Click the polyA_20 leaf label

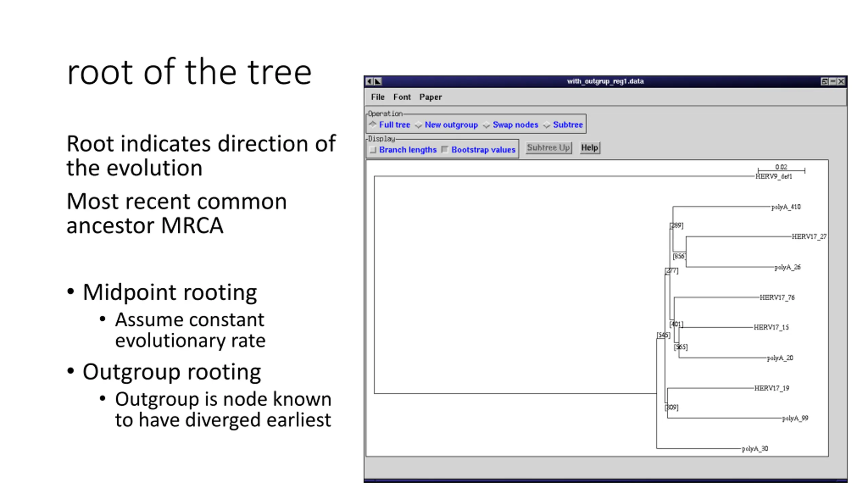(x=780, y=358)
